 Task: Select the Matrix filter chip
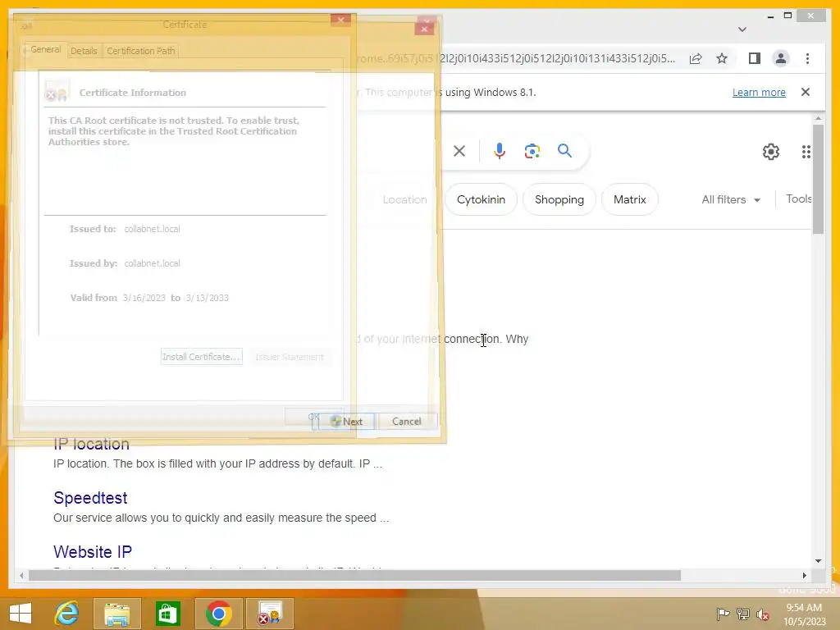629,200
